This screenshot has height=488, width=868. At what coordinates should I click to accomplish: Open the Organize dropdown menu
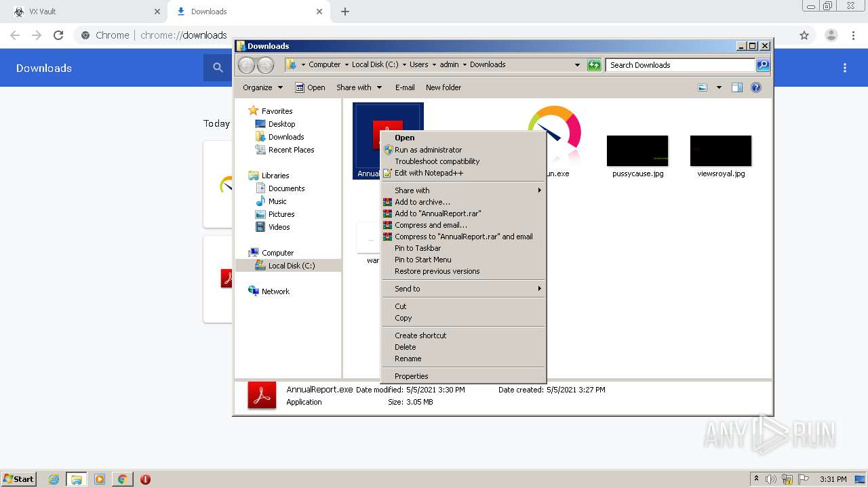(x=262, y=87)
